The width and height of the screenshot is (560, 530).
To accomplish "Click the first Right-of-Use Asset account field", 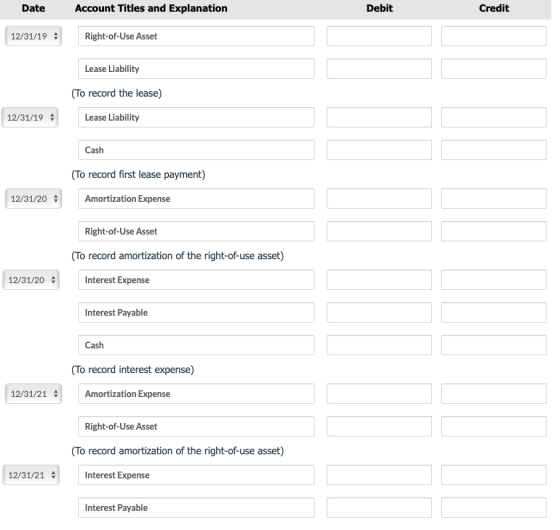I will 196,36.
